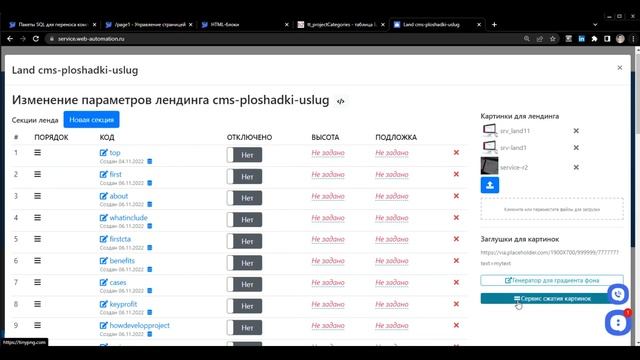Click the browser back arrow
640x360 pixels.
(x=10, y=39)
